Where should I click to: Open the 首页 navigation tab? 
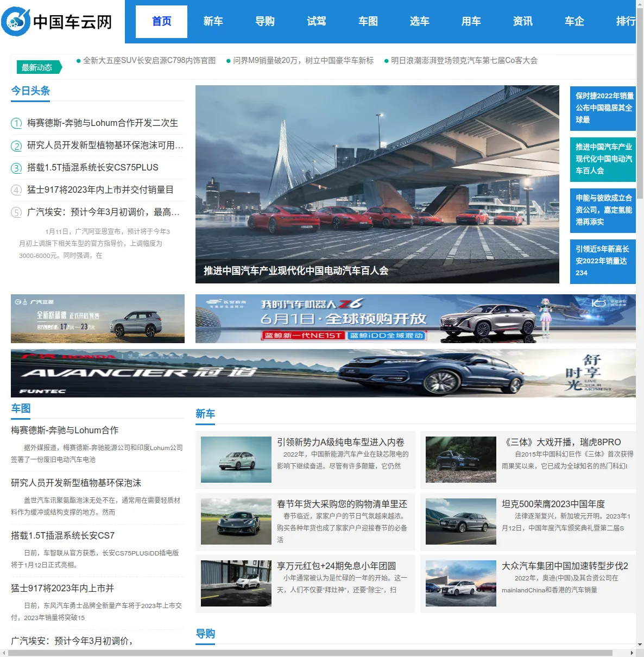[161, 22]
